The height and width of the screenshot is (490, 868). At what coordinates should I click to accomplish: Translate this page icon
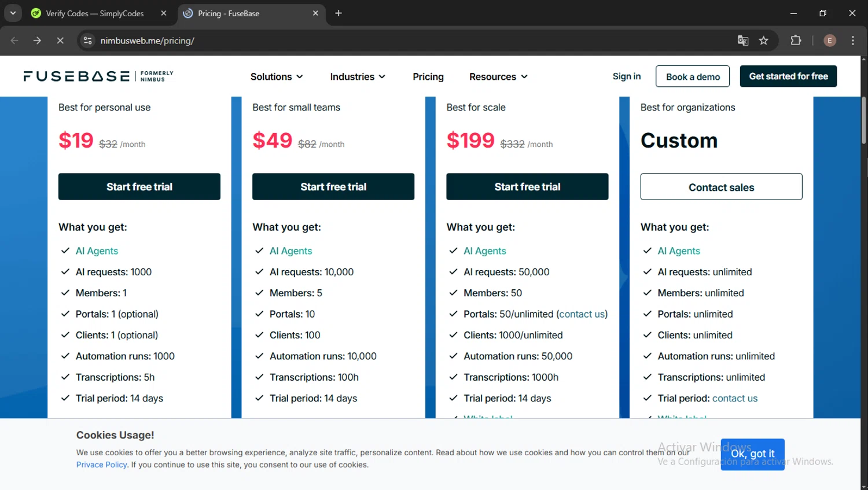(x=743, y=40)
